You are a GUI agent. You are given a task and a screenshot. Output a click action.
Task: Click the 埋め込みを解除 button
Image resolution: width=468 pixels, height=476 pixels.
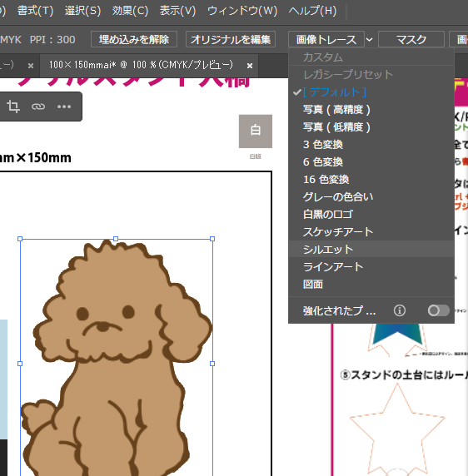[x=134, y=39]
